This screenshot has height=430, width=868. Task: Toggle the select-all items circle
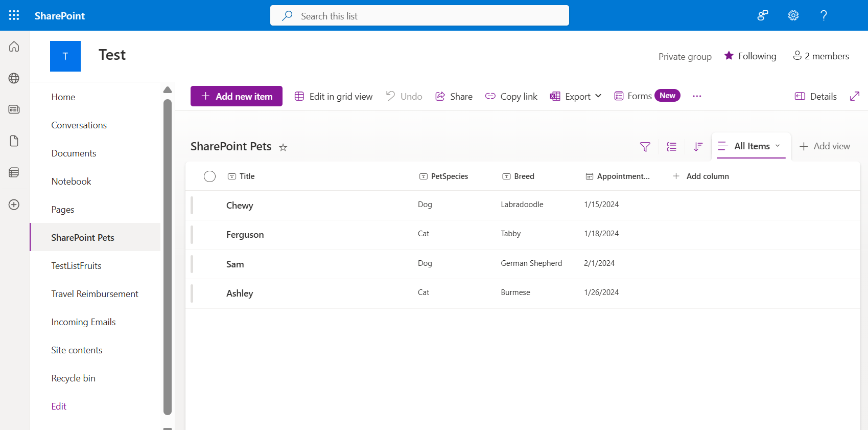click(209, 176)
